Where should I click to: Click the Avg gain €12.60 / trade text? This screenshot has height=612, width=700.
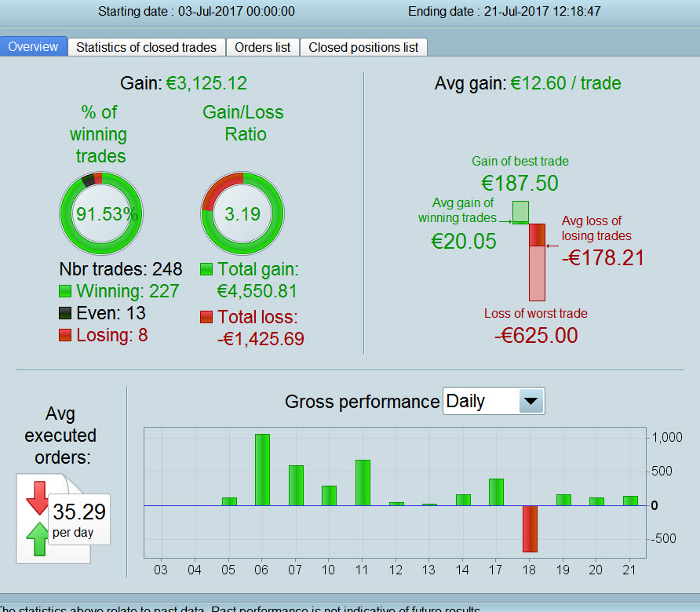click(x=527, y=83)
